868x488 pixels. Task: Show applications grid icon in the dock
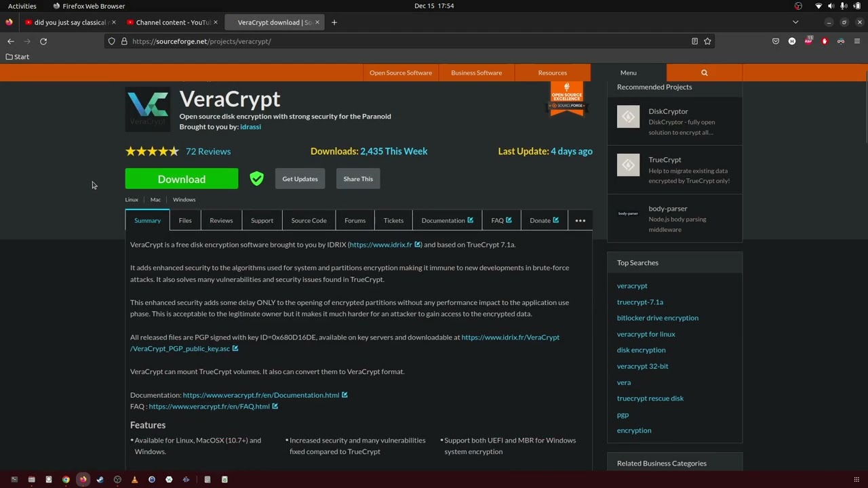click(x=856, y=479)
